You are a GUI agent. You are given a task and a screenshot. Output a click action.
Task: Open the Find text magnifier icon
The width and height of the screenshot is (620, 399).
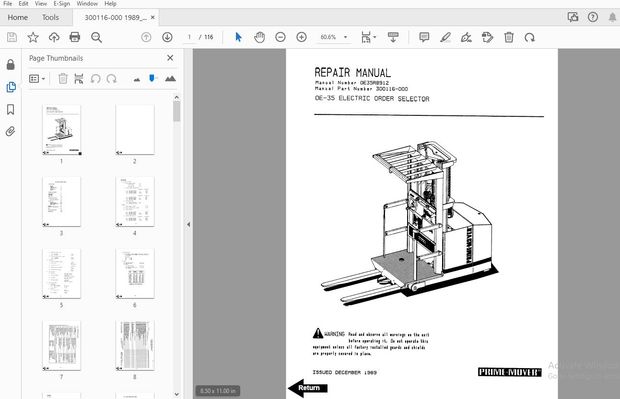tap(96, 37)
